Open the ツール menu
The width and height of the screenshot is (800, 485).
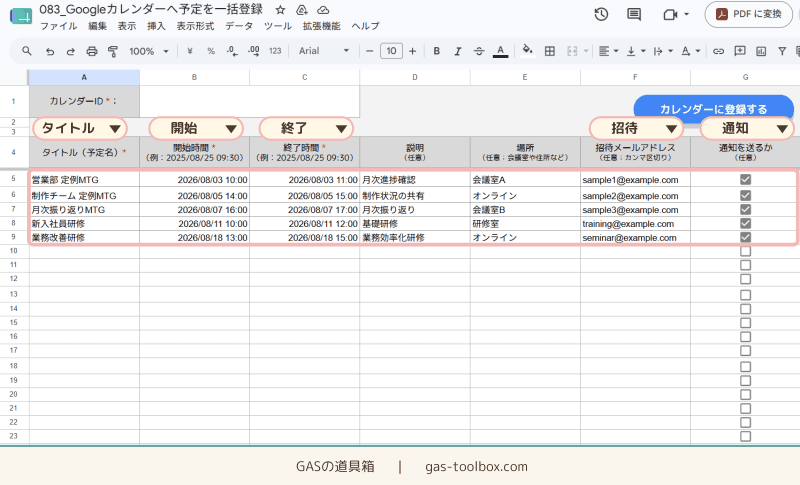278,26
